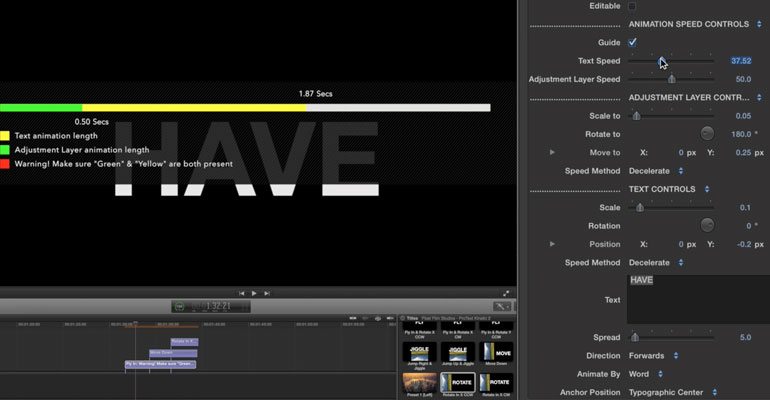
Task: Go to next frame in viewer
Action: coord(267,293)
